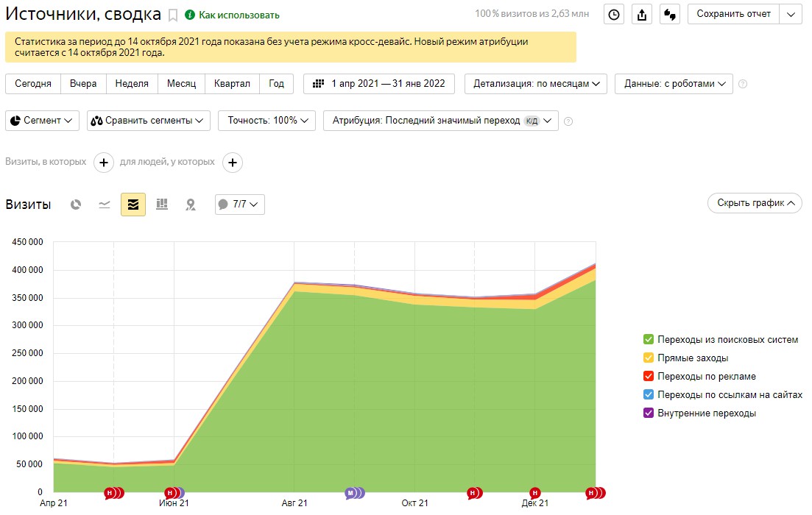Image resolution: width=812 pixels, height=515 pixels.
Task: Open the date range picker 1 апр 2021 — 31 янв 2022
Action: (x=379, y=84)
